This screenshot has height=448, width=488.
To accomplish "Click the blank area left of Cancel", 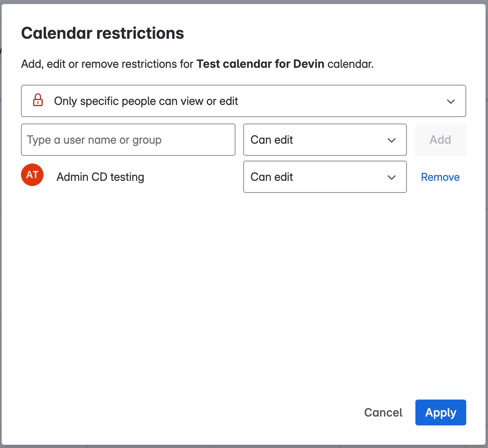I will (202, 412).
